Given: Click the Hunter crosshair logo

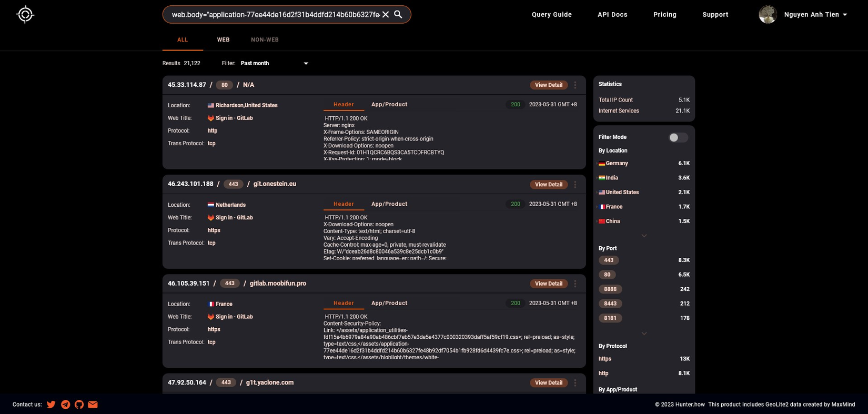Looking at the screenshot, I should click(x=25, y=14).
